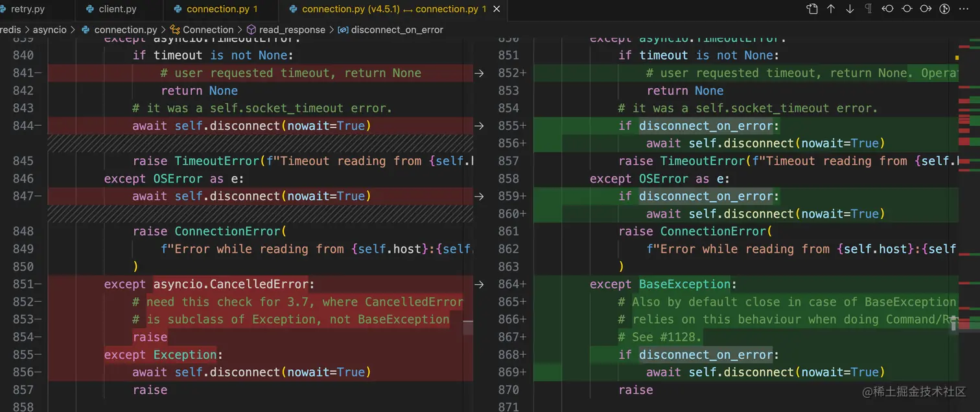The image size is (980, 412).
Task: Revert change arrow beside line 844
Action: [x=479, y=126]
